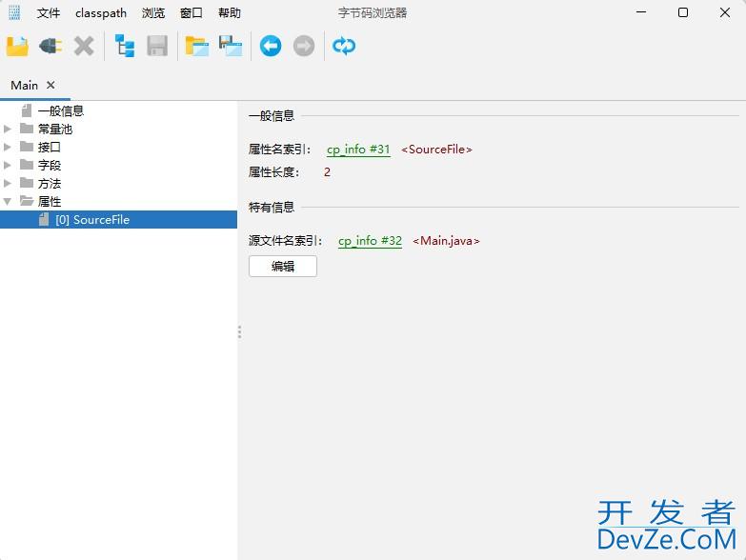Expand the 常量池 tree node
746x560 pixels.
9,129
